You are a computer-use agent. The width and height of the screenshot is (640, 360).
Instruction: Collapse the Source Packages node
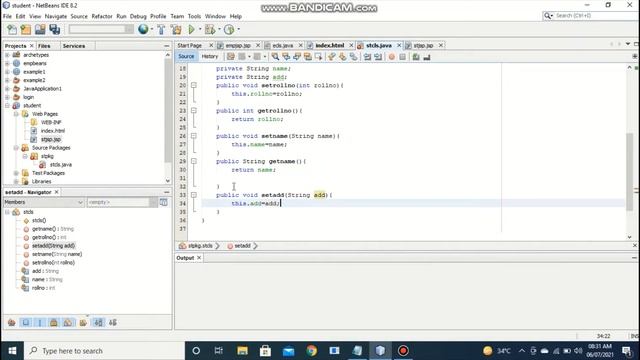click(16, 148)
